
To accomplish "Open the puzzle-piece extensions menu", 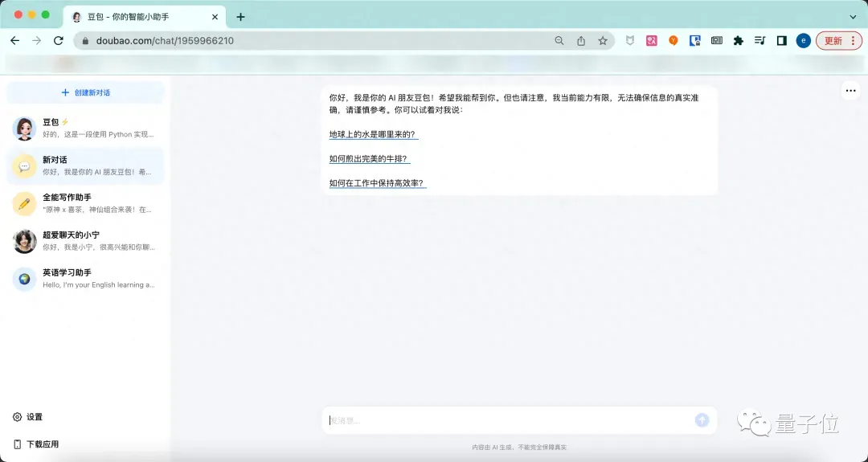I will click(738, 40).
